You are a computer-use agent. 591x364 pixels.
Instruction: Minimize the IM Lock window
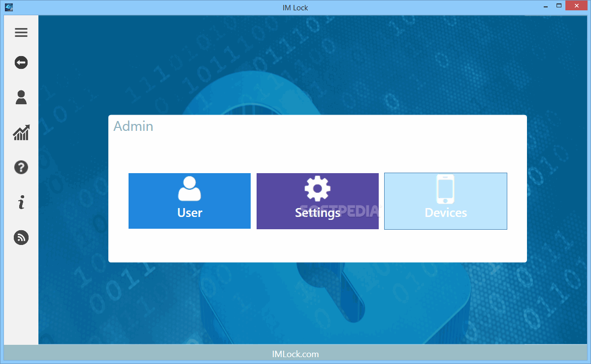click(x=545, y=6)
